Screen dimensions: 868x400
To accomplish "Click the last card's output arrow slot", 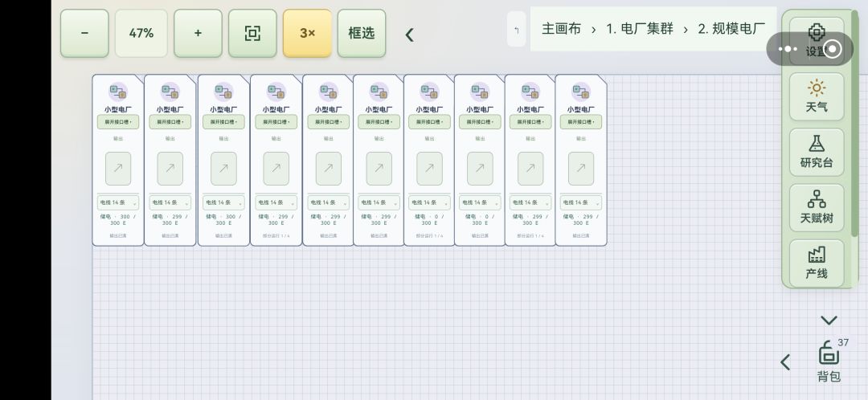I will [x=581, y=169].
